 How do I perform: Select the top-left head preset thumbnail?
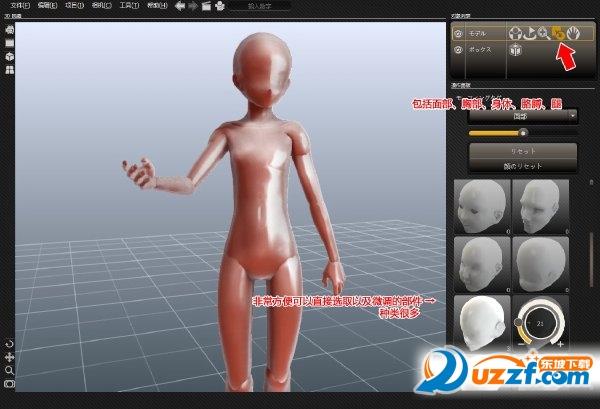tap(481, 205)
